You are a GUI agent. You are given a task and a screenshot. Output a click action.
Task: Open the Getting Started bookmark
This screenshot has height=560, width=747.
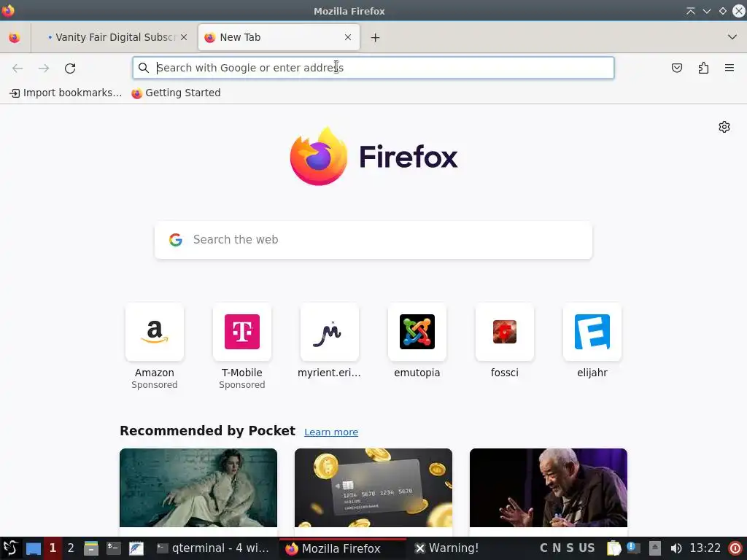[x=177, y=93]
